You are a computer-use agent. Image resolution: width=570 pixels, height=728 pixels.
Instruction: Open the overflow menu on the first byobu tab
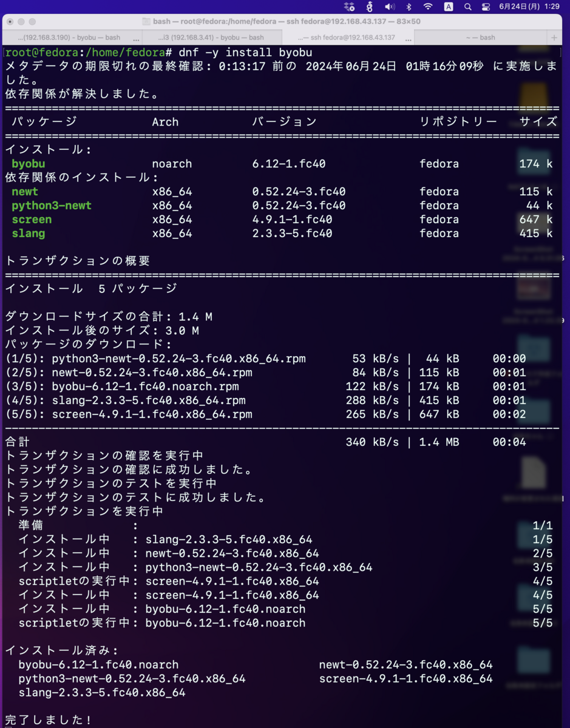[135, 37]
